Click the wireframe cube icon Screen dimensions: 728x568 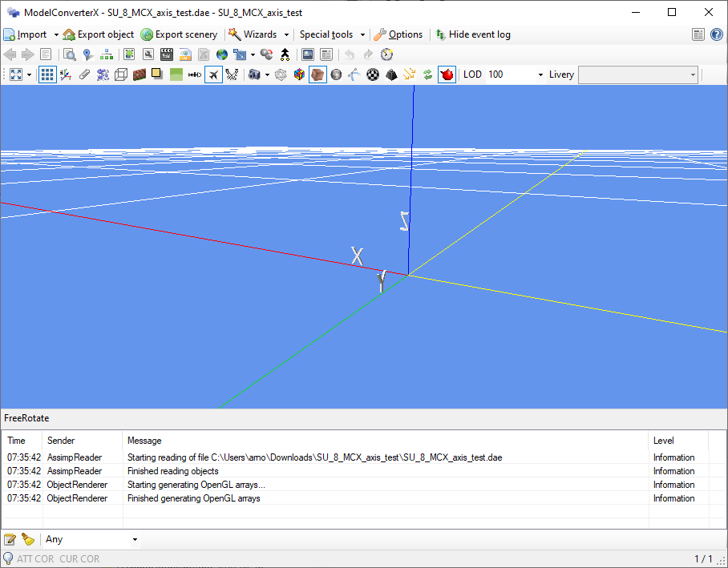(x=120, y=74)
